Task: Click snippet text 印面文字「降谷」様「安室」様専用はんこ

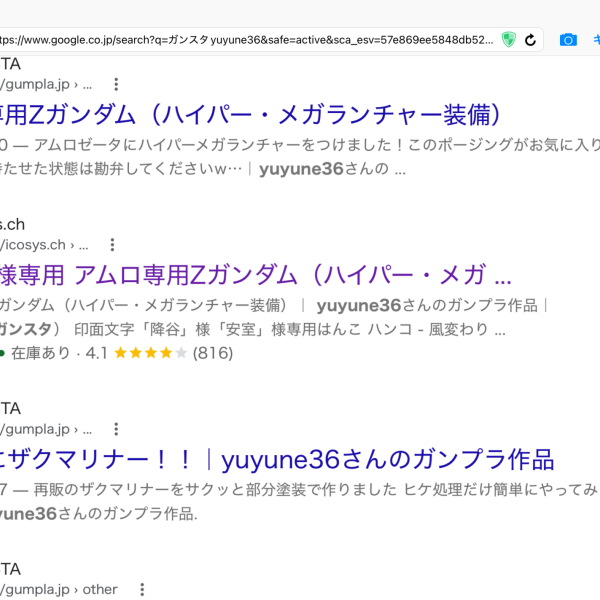Action: coord(217,329)
